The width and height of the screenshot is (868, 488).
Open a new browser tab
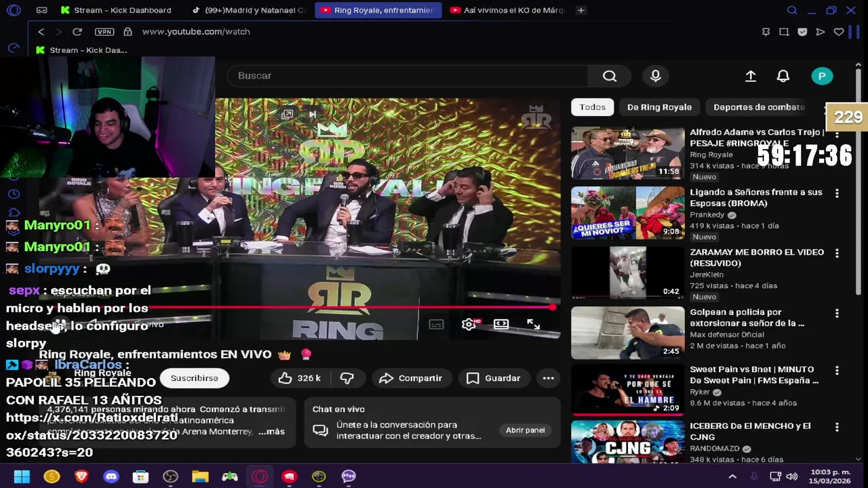581,10
